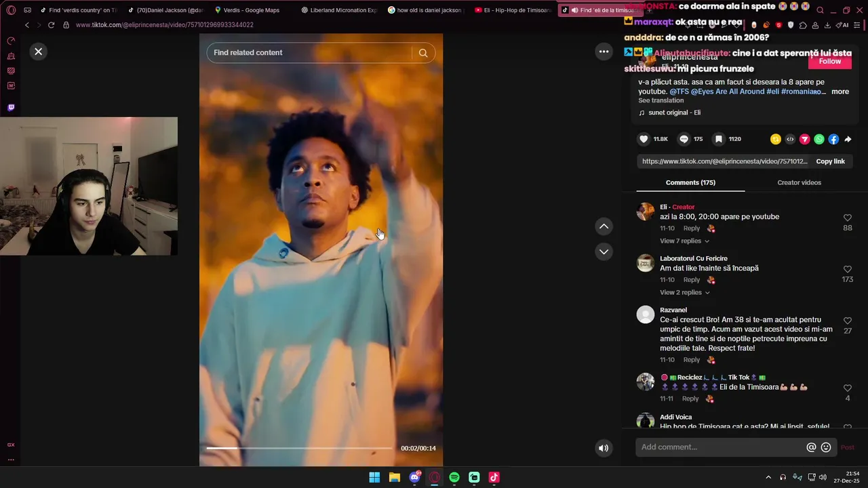The height and width of the screenshot is (488, 868).
Task: Mute the video with the speaker button
Action: [x=604, y=448]
